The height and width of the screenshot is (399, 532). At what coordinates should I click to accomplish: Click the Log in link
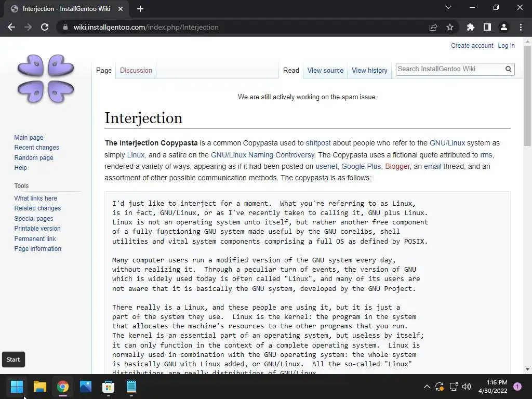tap(506, 46)
